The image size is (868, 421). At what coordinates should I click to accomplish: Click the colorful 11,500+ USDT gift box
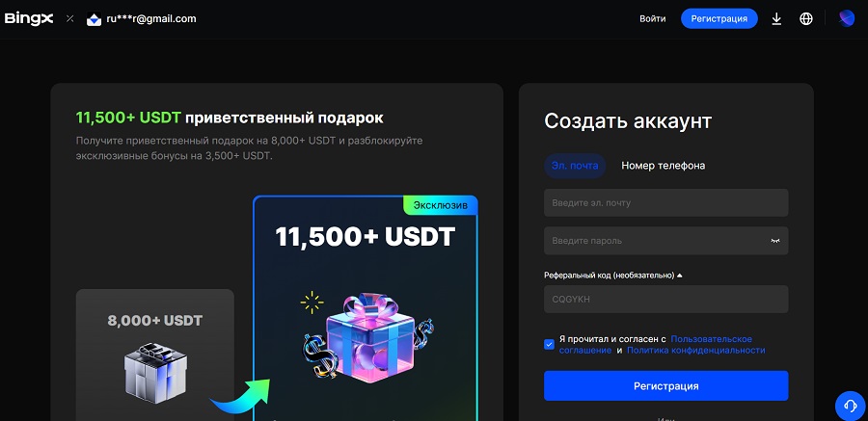[369, 337]
